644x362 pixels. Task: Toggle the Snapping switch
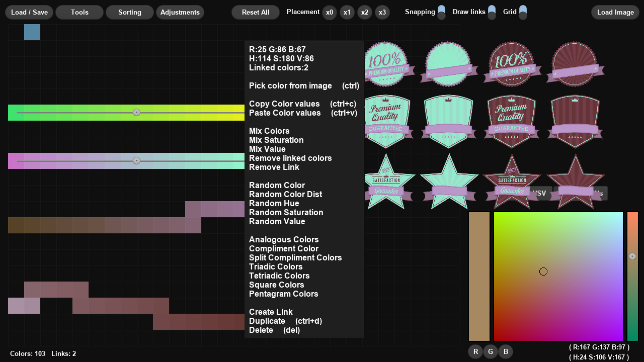[441, 12]
